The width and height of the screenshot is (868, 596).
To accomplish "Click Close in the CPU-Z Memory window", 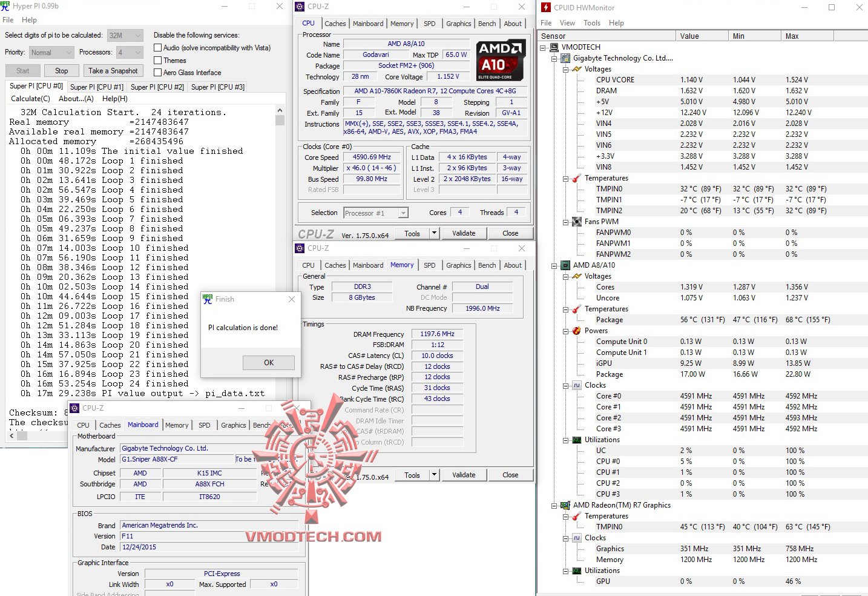I will coord(510,475).
